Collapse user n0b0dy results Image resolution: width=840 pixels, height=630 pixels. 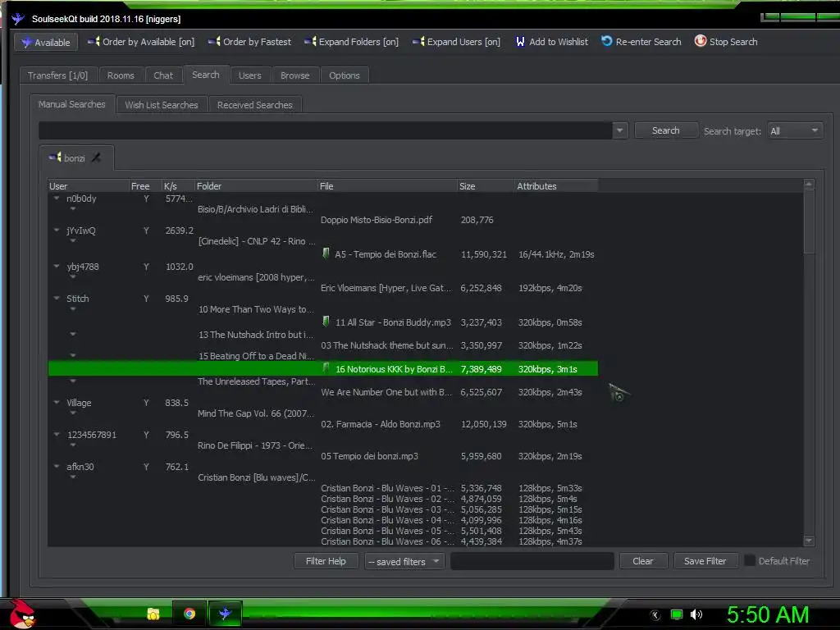[x=57, y=199]
